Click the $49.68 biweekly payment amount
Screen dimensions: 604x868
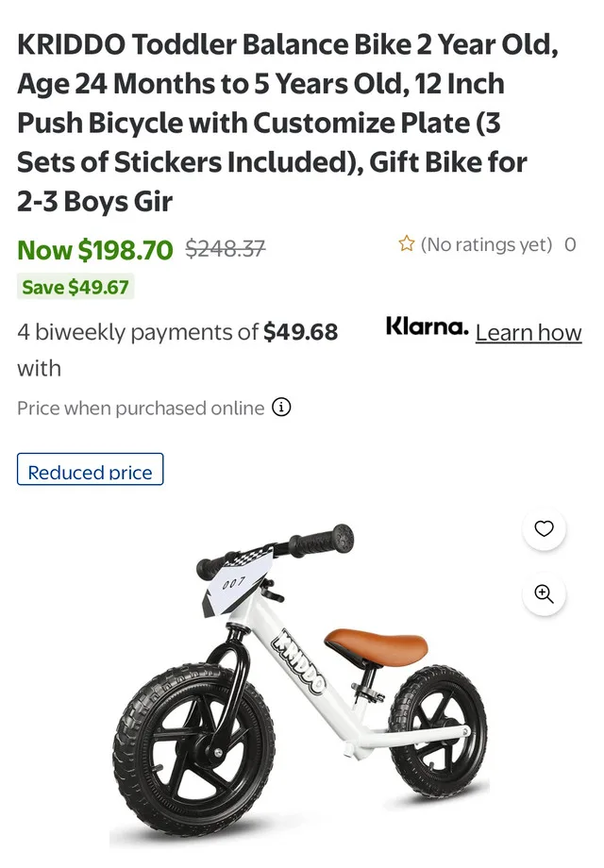click(300, 332)
